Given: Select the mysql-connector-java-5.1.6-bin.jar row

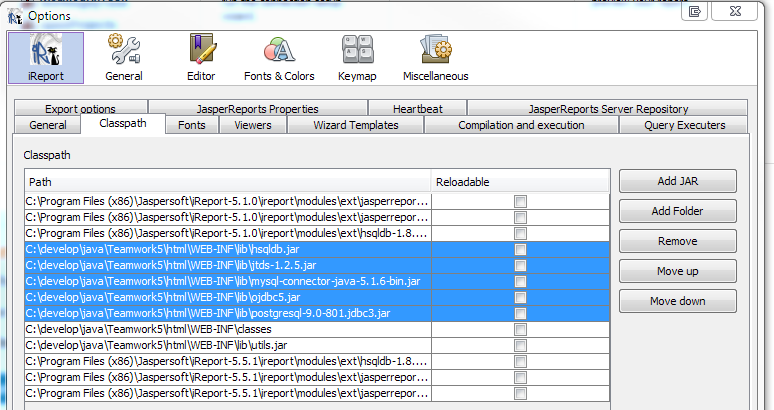Looking at the screenshot, I should point(228,281).
